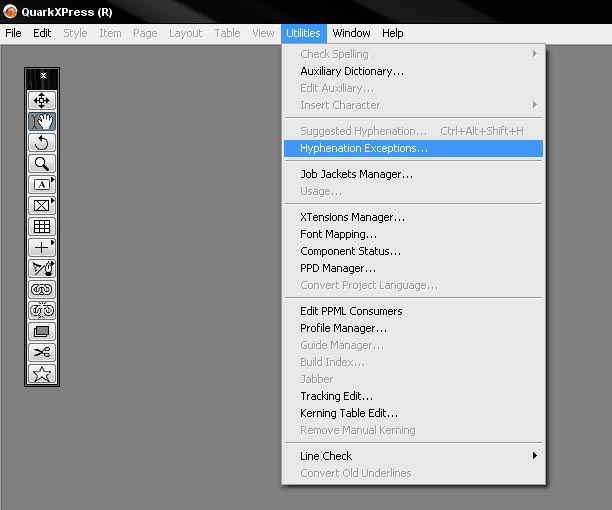
Task: Select the Scissors tool
Action: tap(42, 353)
